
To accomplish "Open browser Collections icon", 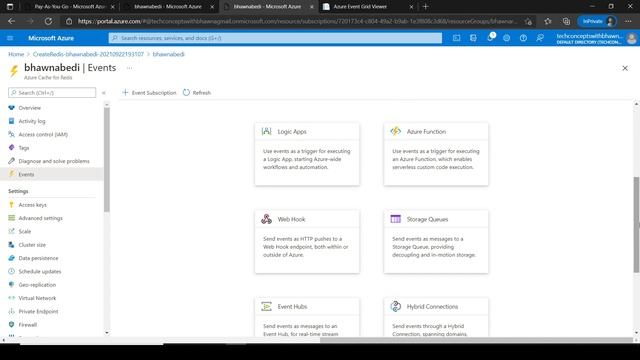I will (566, 21).
